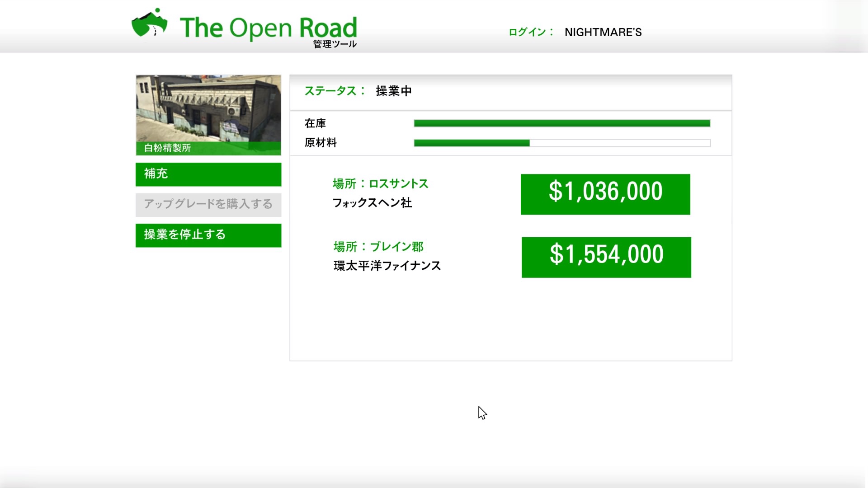Sell in Blaine County for $1,554,000
868x488 pixels.
tap(606, 257)
